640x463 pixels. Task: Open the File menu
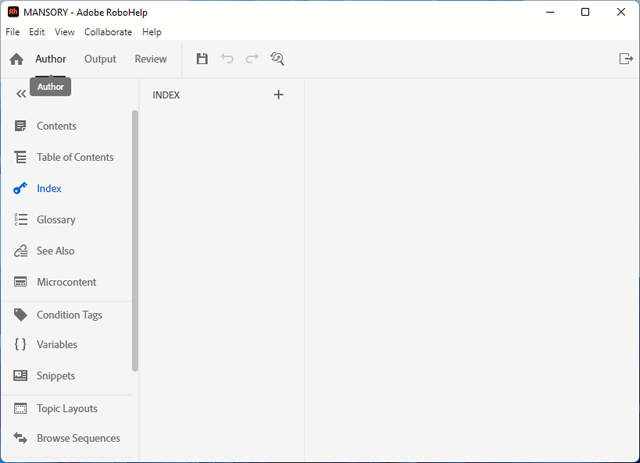[x=13, y=32]
